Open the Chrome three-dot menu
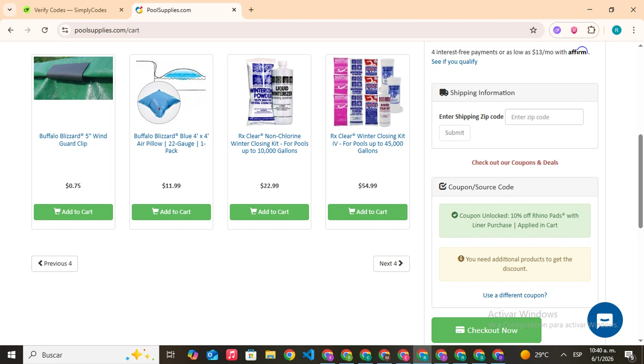This screenshot has width=644, height=364. (634, 30)
